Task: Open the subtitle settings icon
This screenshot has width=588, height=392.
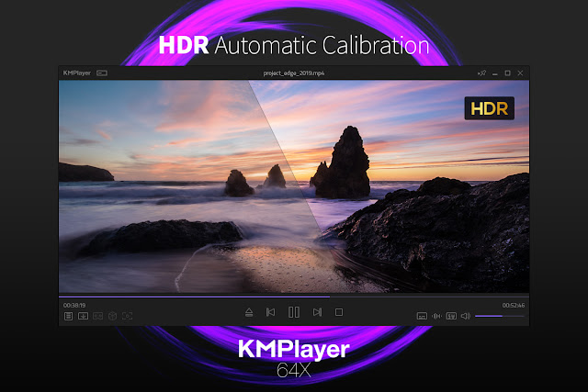Action: click(x=422, y=317)
